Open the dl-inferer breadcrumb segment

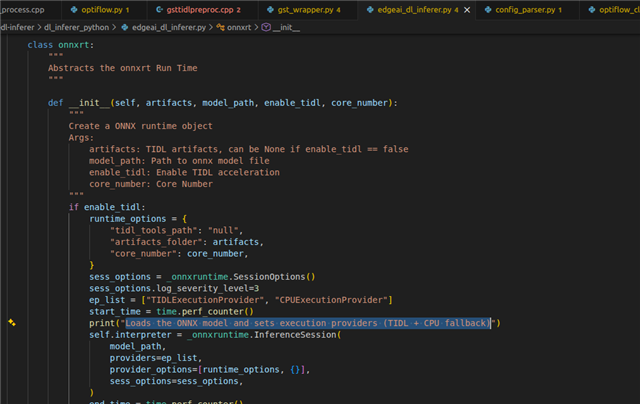point(18,27)
